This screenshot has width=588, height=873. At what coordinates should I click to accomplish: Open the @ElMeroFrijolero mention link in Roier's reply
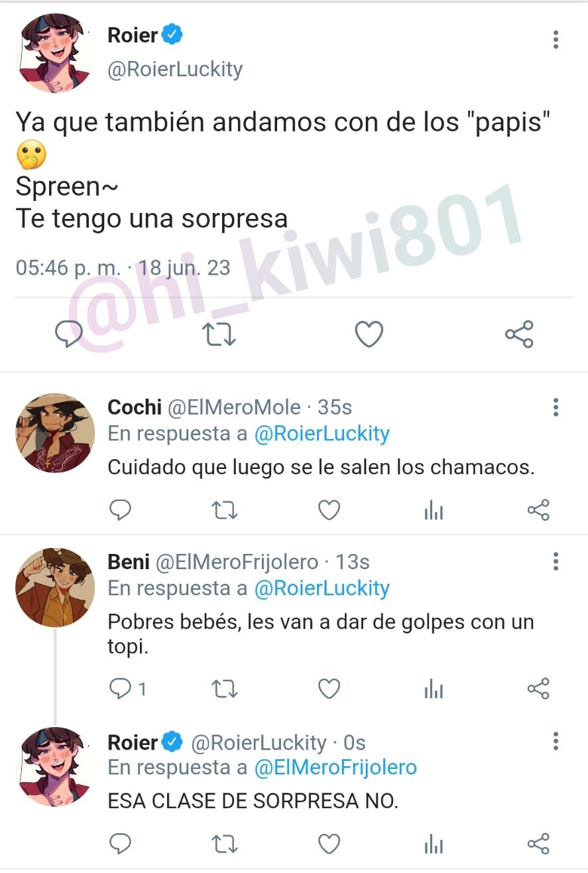(x=335, y=768)
